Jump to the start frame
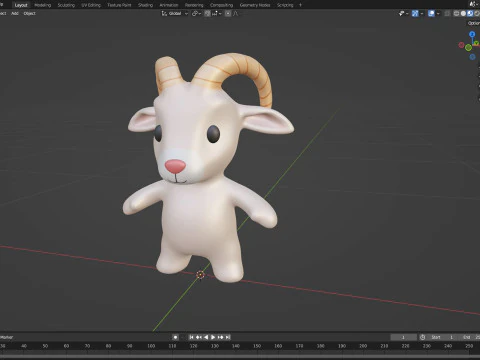The height and width of the screenshot is (360, 480). click(x=191, y=337)
